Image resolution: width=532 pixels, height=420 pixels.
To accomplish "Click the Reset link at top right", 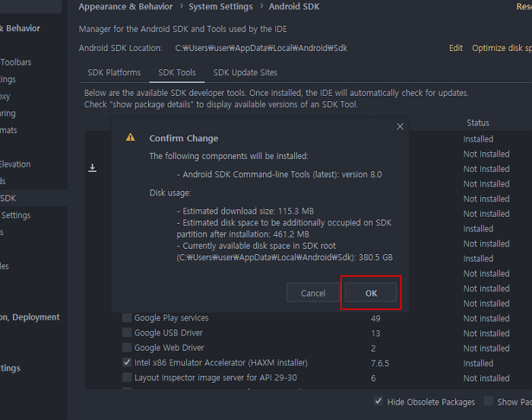I will (524, 6).
